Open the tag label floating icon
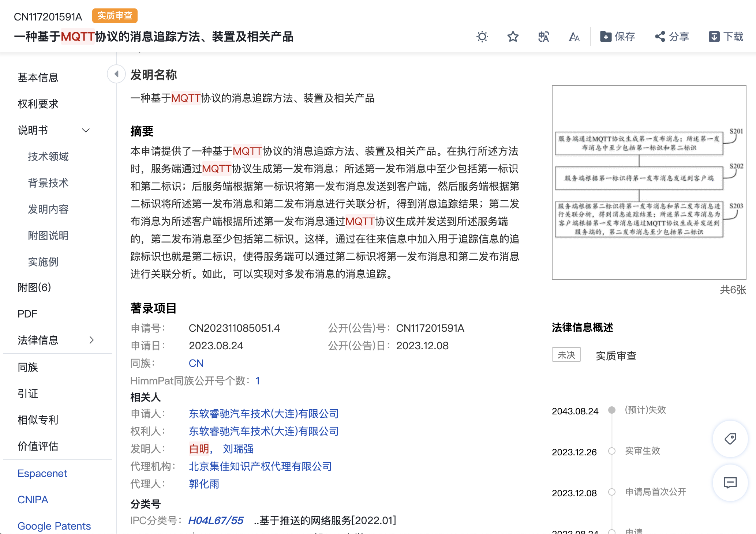Viewport: 756px width, 534px height. [730, 439]
